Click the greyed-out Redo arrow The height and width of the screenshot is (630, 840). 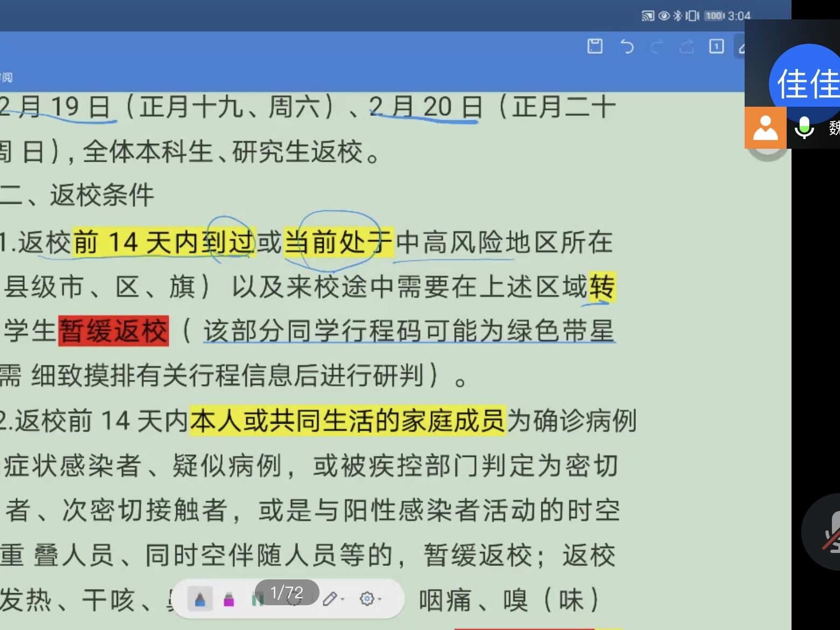pos(656,47)
